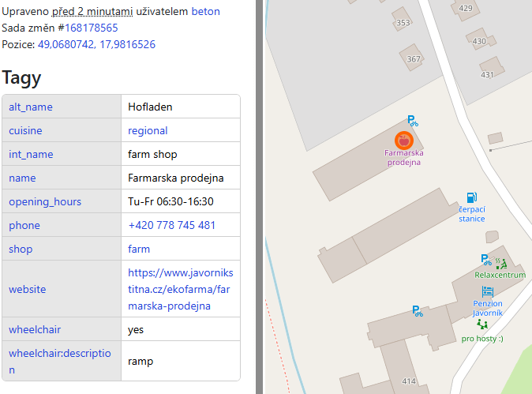Open the 'opening_hours' tag key link
This screenshot has height=394, width=532.
tap(44, 201)
